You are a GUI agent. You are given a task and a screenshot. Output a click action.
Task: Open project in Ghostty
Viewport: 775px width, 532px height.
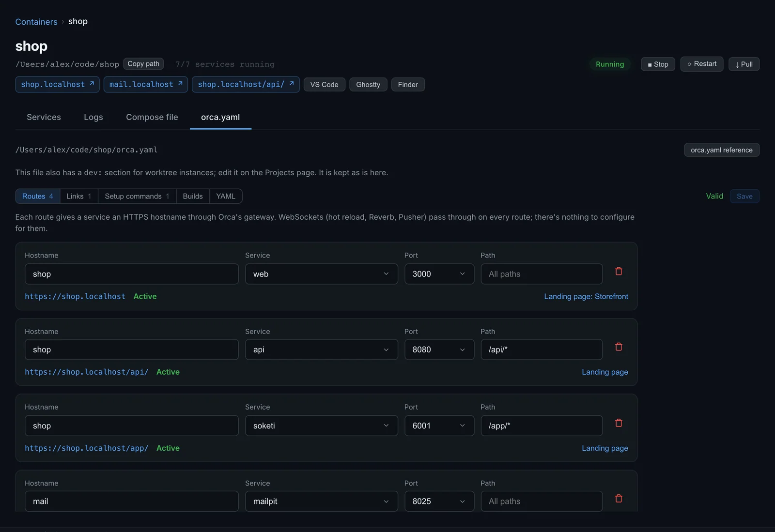tap(368, 84)
